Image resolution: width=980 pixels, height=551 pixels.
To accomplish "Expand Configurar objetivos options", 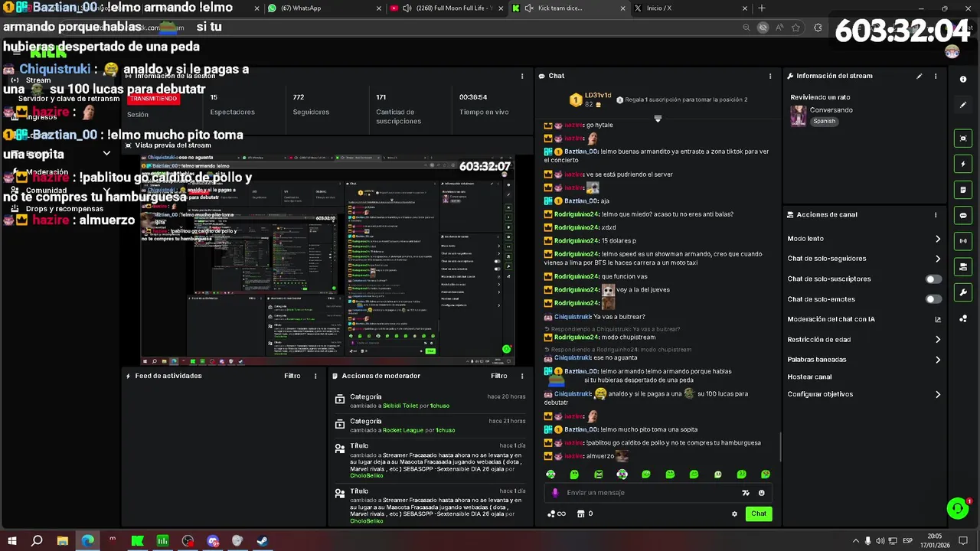I will [x=938, y=394].
